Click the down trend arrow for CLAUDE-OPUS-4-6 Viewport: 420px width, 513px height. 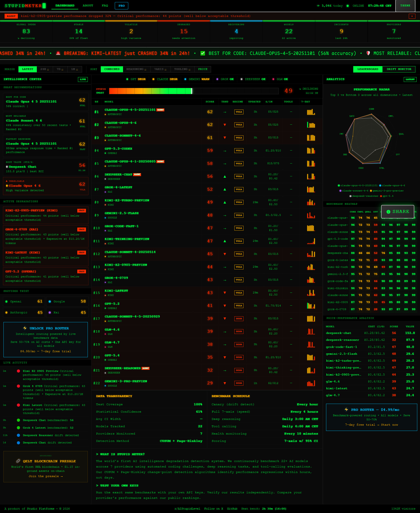[x=225, y=125]
